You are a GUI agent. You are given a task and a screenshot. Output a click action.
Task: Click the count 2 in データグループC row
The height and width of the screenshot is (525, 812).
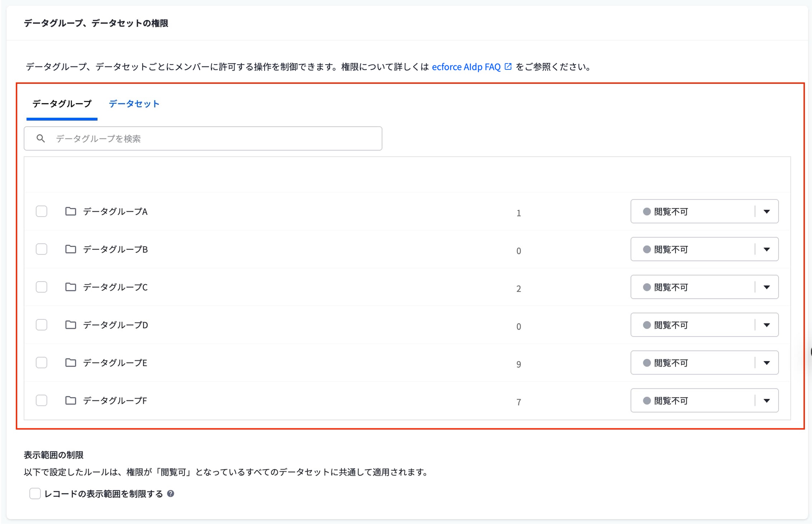518,289
